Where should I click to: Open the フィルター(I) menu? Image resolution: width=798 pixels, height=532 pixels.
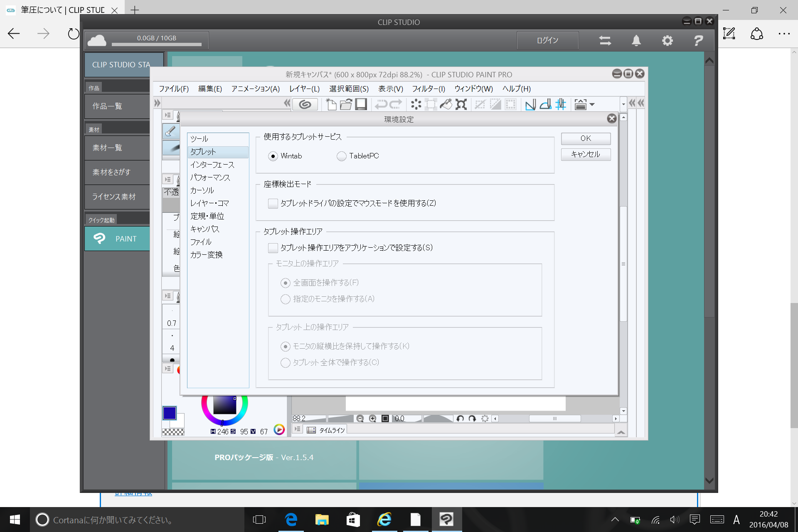[428, 89]
